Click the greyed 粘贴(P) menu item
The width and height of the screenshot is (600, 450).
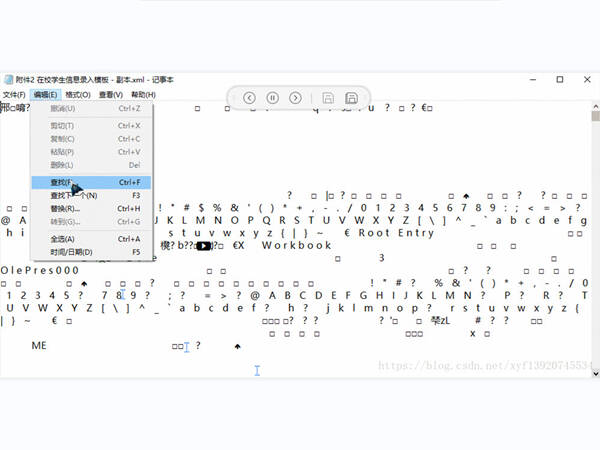91,152
